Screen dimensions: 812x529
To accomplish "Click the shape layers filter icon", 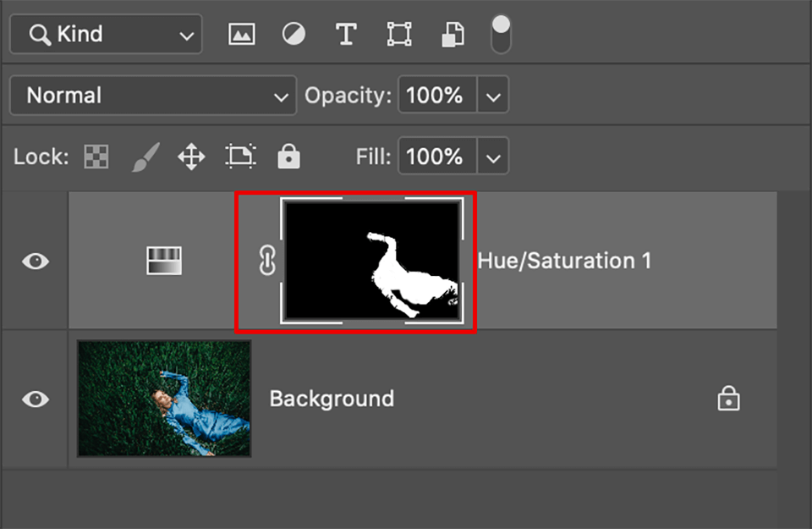I will [x=398, y=34].
